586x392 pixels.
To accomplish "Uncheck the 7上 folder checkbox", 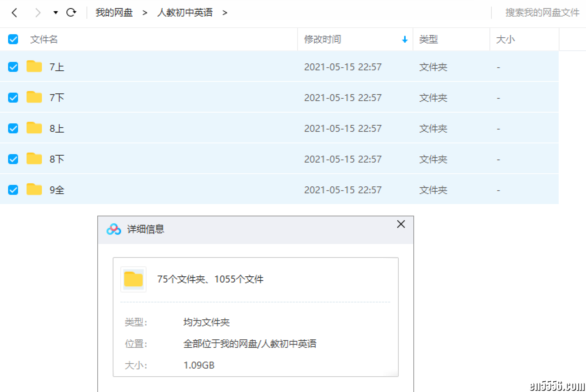I will [x=13, y=67].
